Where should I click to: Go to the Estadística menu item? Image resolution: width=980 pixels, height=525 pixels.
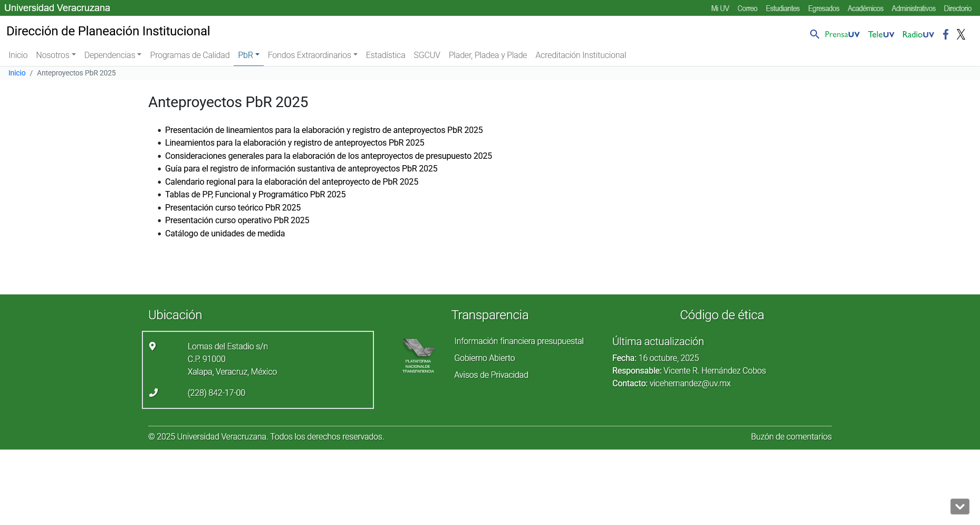tap(385, 55)
